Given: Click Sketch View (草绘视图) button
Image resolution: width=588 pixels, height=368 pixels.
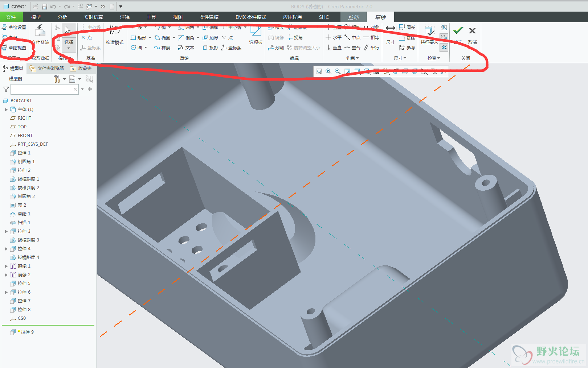Looking at the screenshot, I should click(x=14, y=47).
